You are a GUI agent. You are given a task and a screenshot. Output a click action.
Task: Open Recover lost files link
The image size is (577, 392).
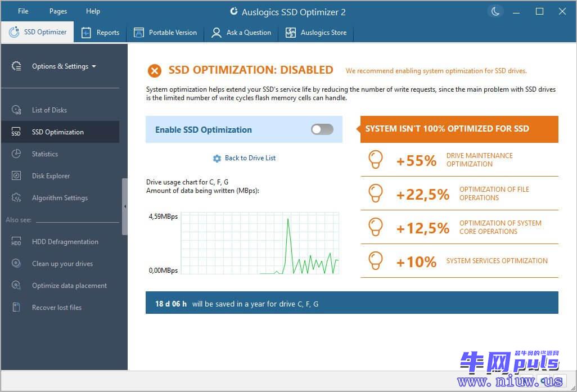click(x=60, y=307)
